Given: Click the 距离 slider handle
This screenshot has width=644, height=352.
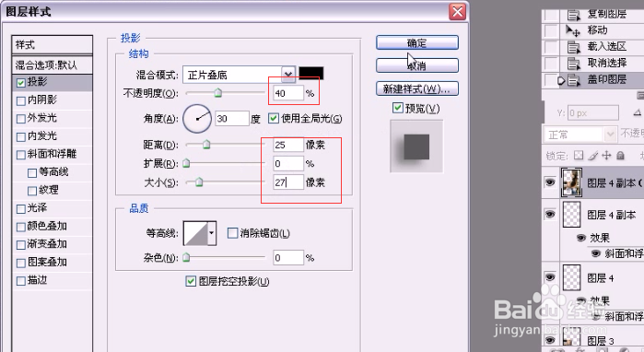Looking at the screenshot, I should tap(206, 144).
